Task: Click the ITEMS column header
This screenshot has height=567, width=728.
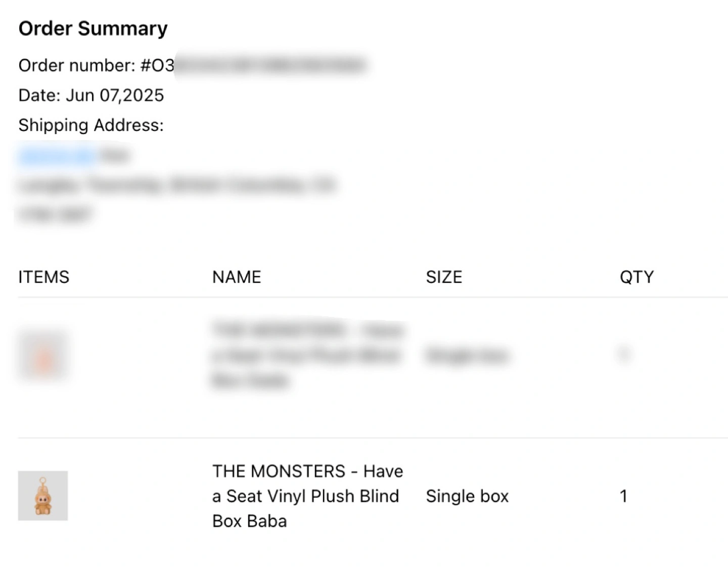Action: 44,277
